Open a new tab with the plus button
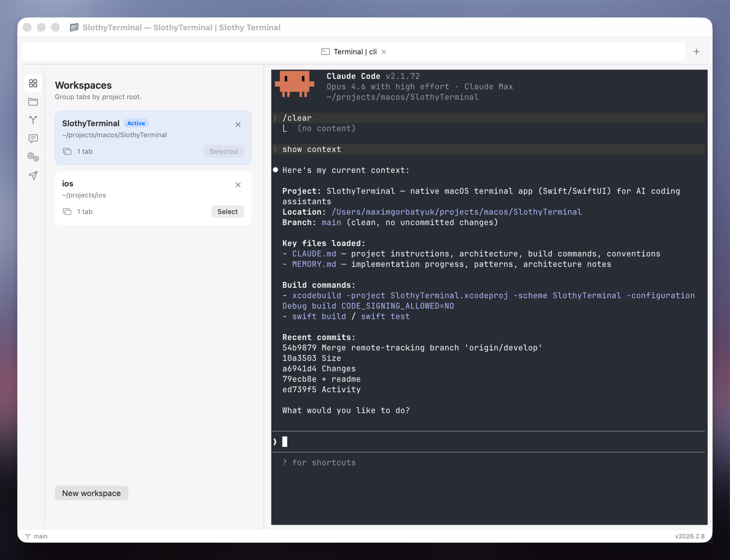Screen dimensions: 730x560 pos(696,51)
